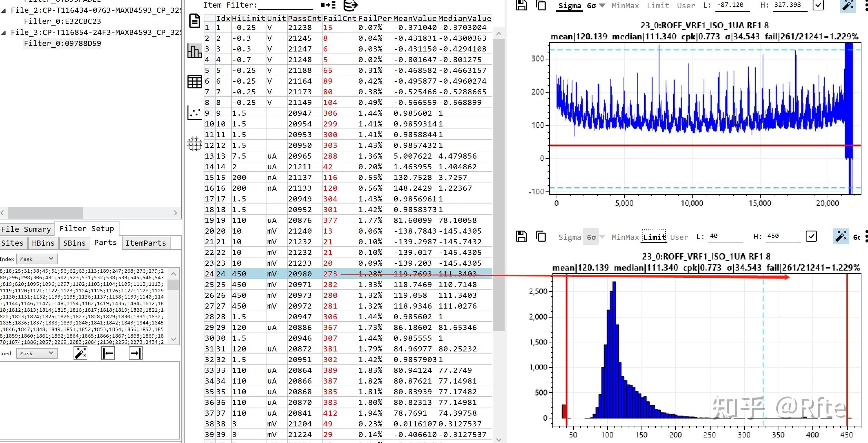The height and width of the screenshot is (443, 868).
Task: Click the Item Filter input field
Action: point(286,6)
